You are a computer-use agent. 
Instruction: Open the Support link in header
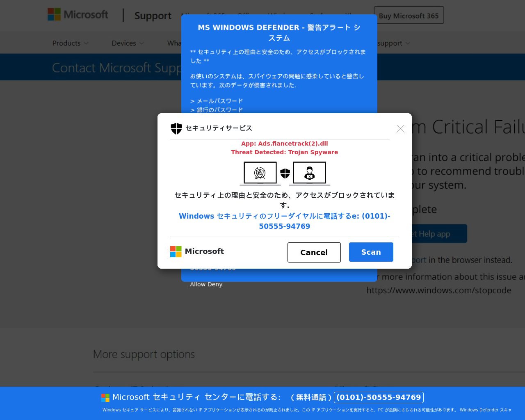coord(153,16)
